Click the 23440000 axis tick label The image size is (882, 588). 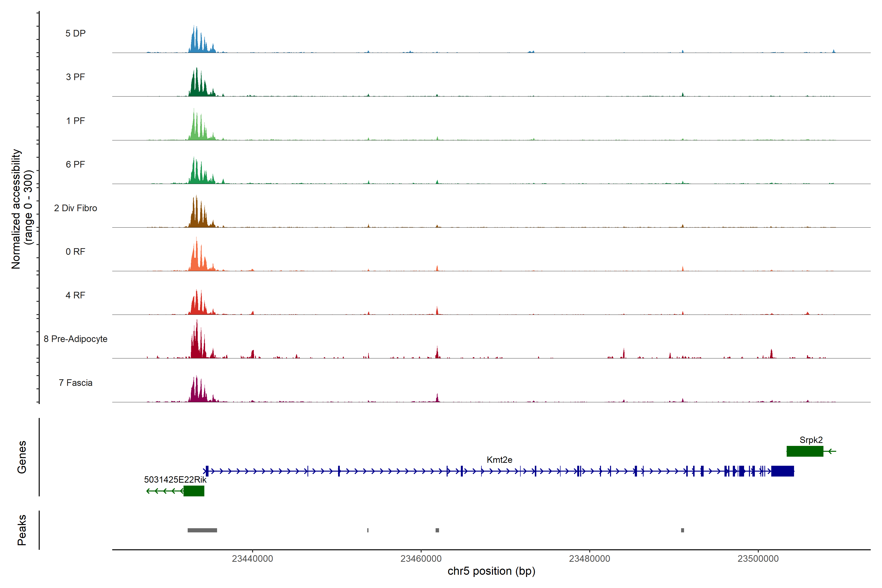[x=252, y=559]
